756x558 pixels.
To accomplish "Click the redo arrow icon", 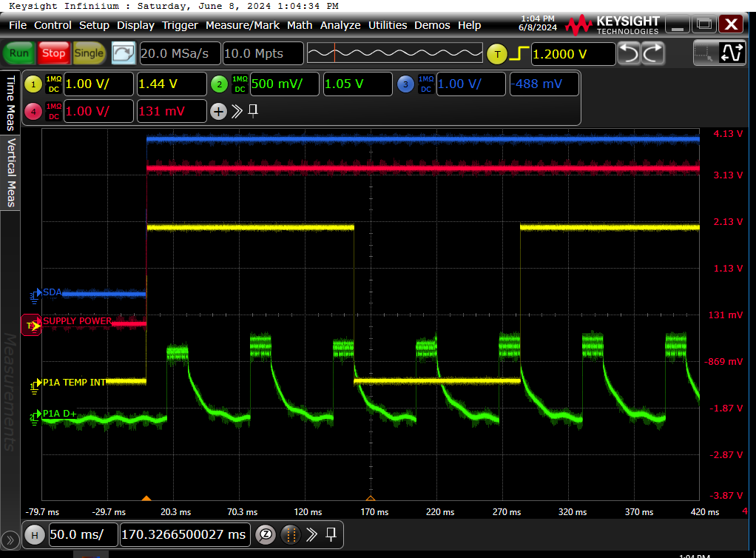I will click(x=652, y=53).
